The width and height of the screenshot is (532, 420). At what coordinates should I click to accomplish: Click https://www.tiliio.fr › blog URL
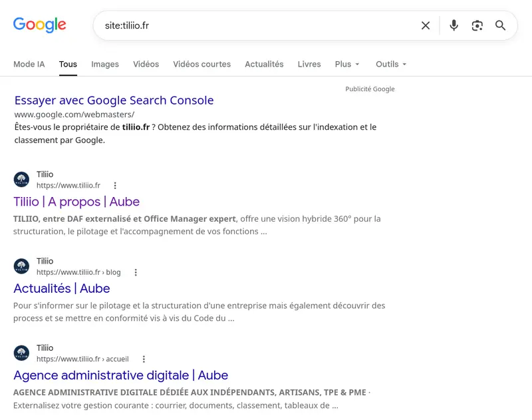pyautogui.click(x=78, y=272)
